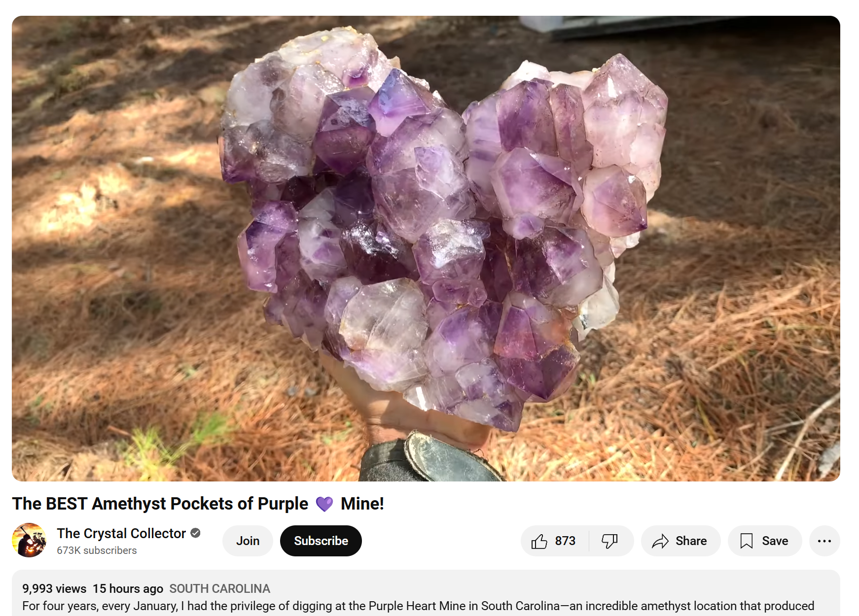Join the channel membership
The width and height of the screenshot is (859, 616).
point(248,541)
